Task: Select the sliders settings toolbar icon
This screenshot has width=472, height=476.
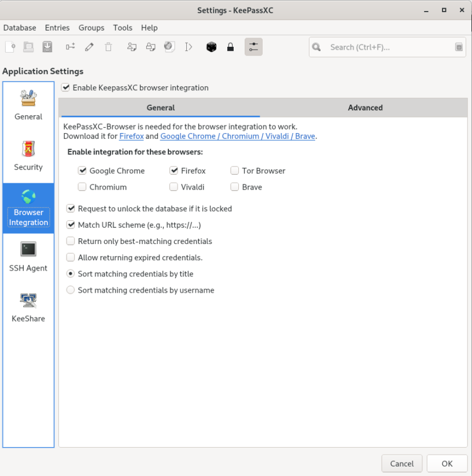Action: [x=253, y=47]
